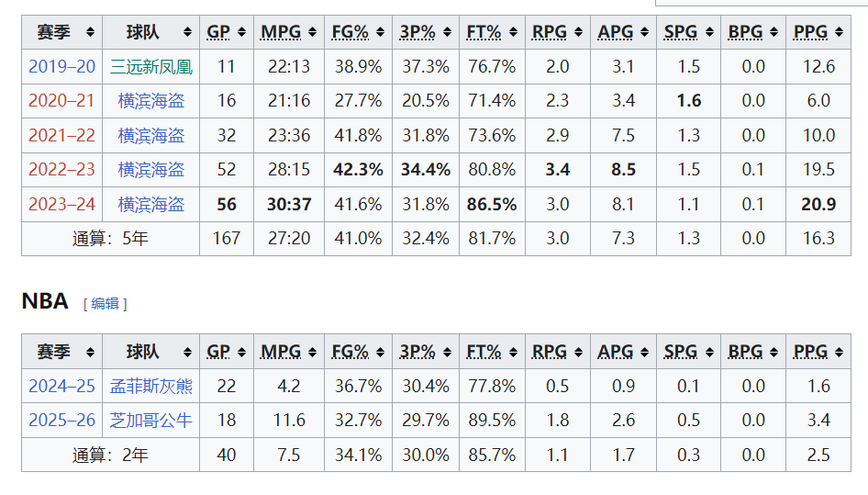Click 编辑 link beside NBA heading
868x495 pixels.
pyautogui.click(x=106, y=304)
